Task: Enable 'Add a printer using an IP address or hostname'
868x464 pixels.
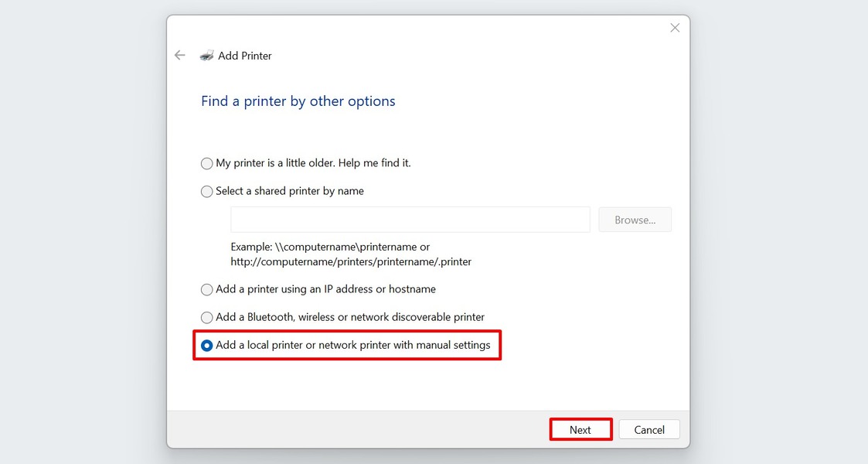Action: (x=206, y=289)
